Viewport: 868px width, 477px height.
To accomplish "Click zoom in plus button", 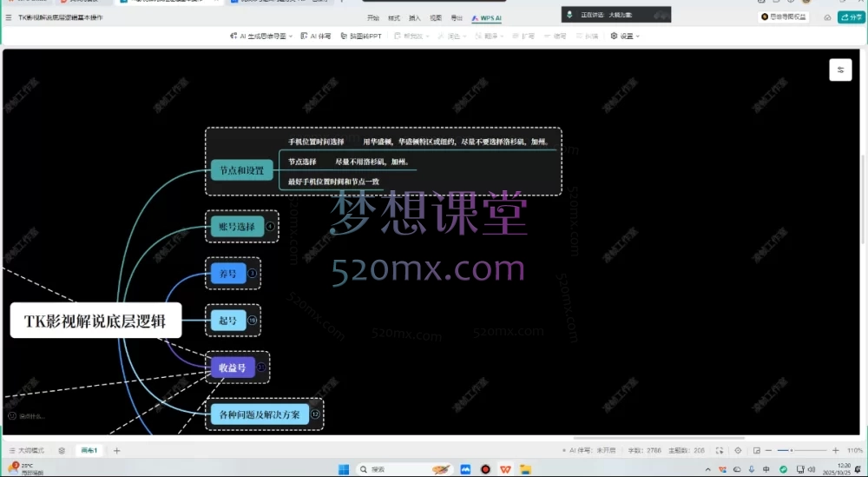I will coord(835,450).
